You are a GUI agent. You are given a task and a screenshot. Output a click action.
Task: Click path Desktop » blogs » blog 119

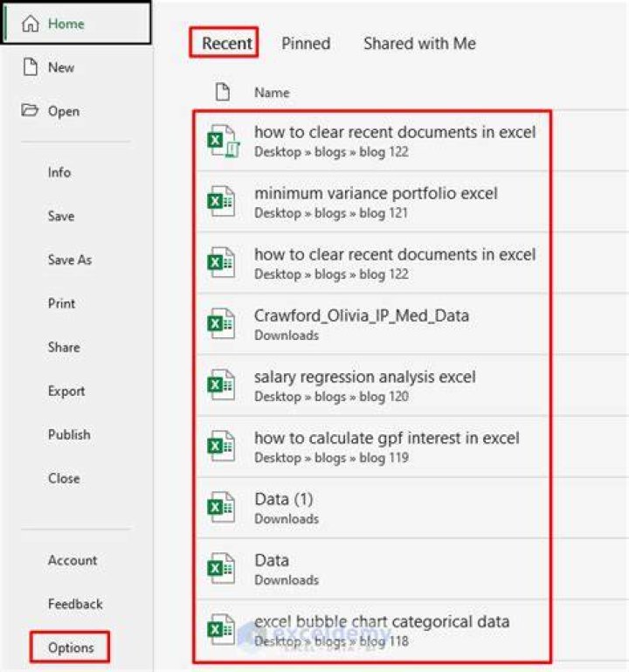[x=331, y=458]
